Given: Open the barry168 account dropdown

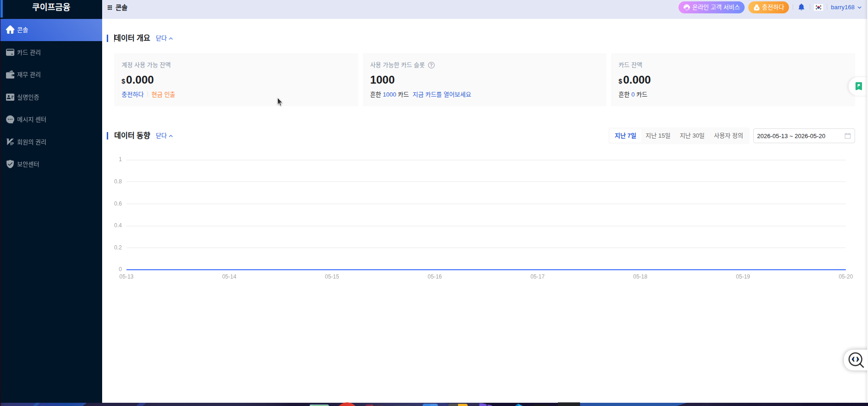Looking at the screenshot, I should point(846,7).
